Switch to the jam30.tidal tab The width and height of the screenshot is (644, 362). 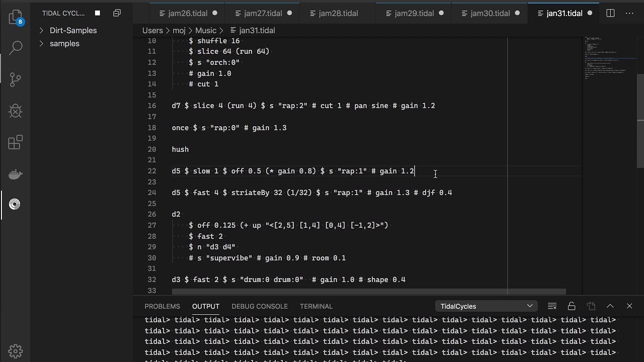pyautogui.click(x=490, y=13)
